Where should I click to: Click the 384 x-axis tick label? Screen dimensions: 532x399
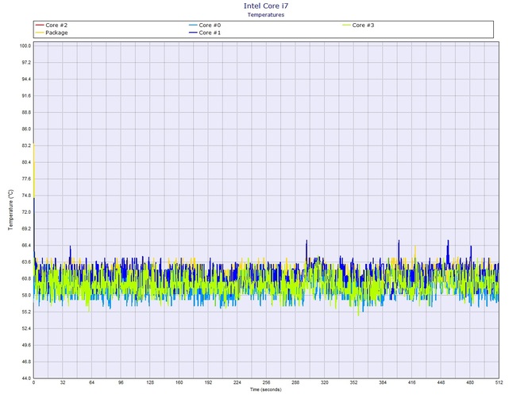tap(383, 382)
